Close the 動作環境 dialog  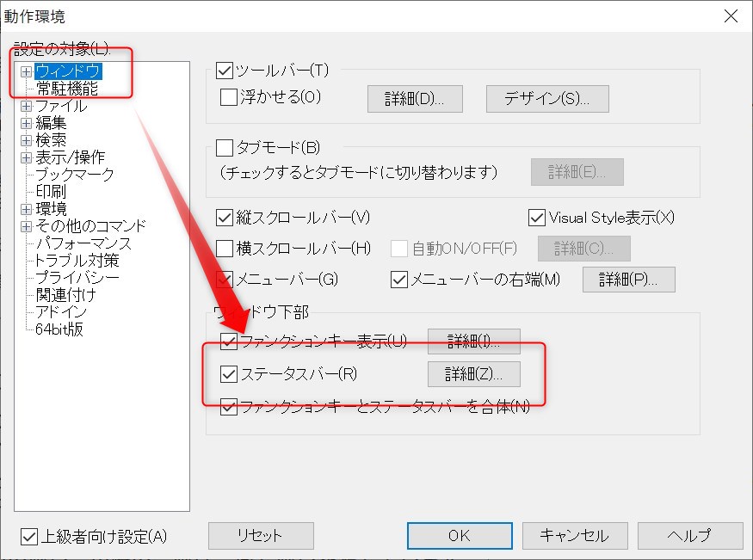pyautogui.click(x=731, y=15)
